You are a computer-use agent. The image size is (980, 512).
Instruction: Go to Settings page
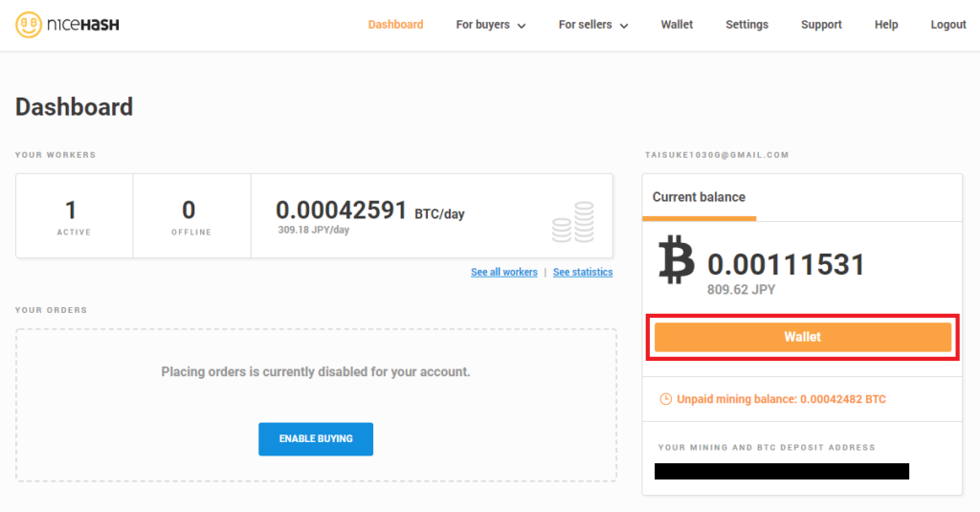(746, 24)
